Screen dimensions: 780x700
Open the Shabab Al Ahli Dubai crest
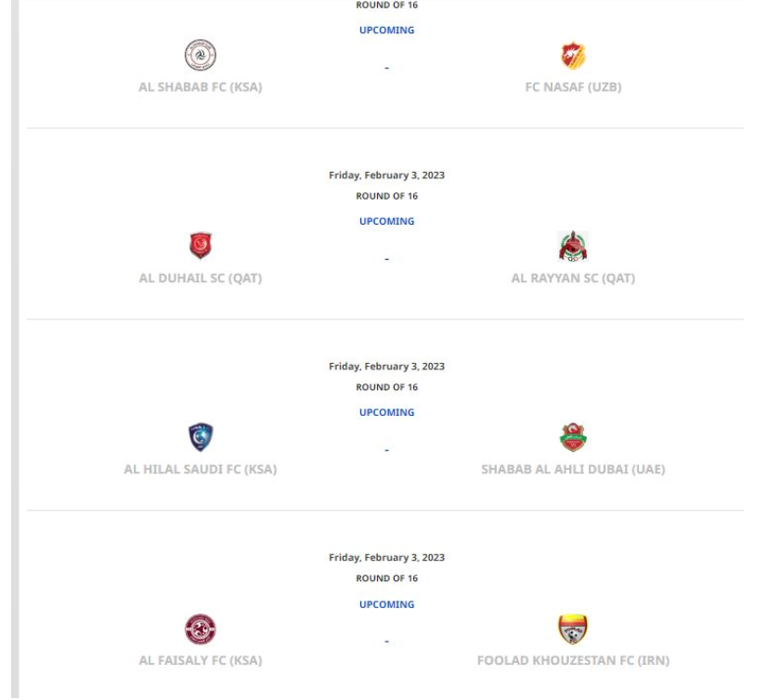573,437
